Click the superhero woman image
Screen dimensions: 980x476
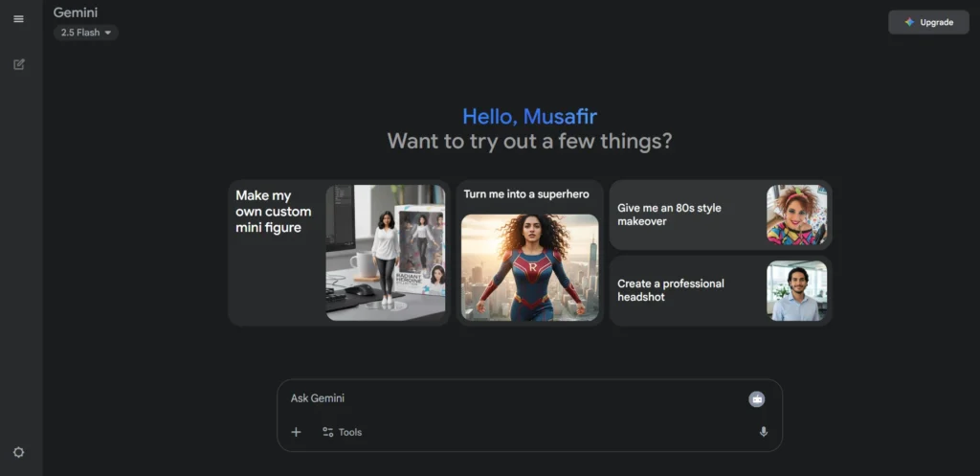(530, 268)
